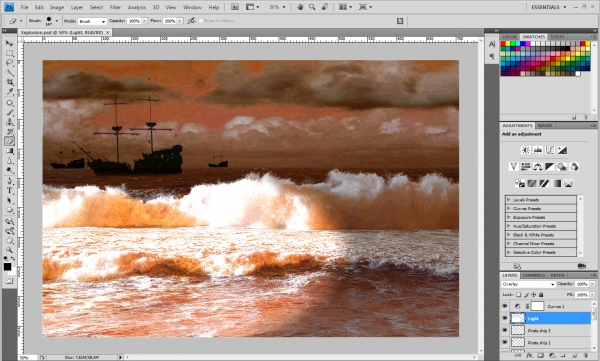Screen dimensions: 600x361
Task: Select the Crop tool
Action: [9, 82]
